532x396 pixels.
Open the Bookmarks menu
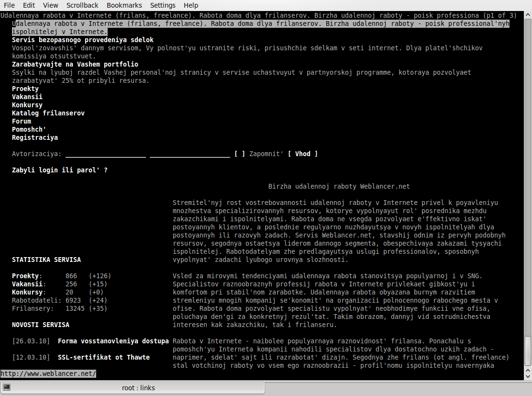[x=124, y=5]
